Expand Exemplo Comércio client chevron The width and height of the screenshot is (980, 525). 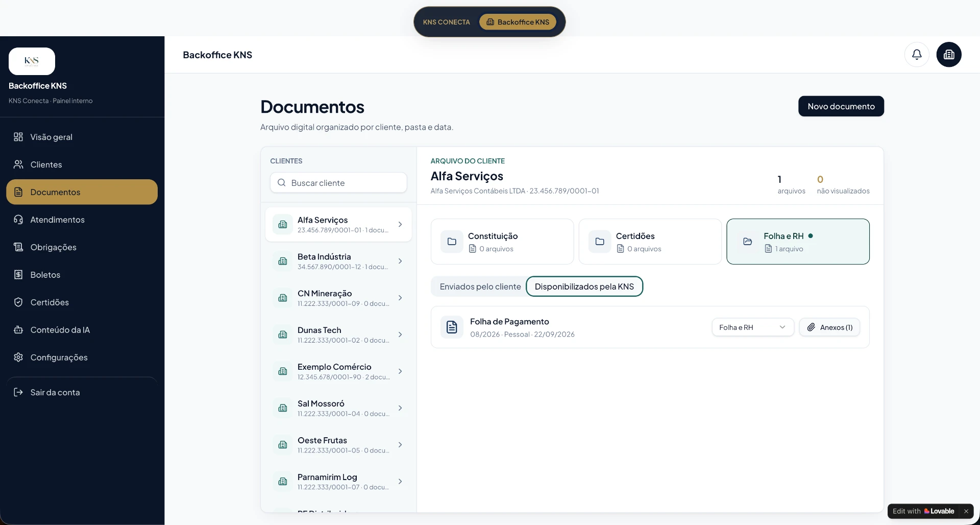pos(400,371)
